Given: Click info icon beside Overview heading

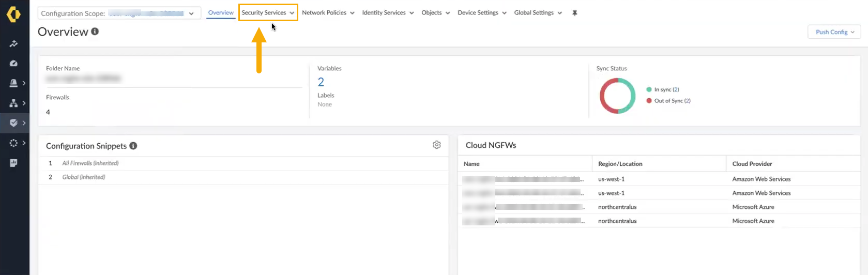Looking at the screenshot, I should (x=95, y=32).
